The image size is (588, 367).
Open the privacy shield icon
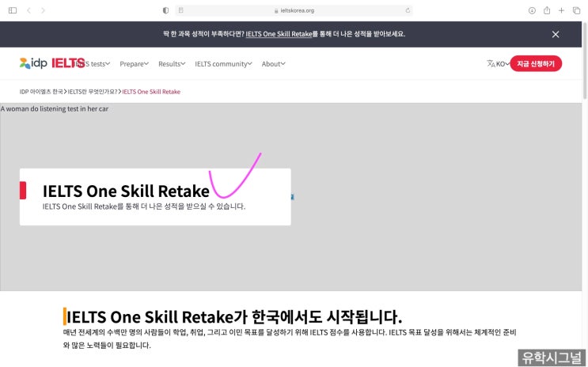tap(165, 10)
